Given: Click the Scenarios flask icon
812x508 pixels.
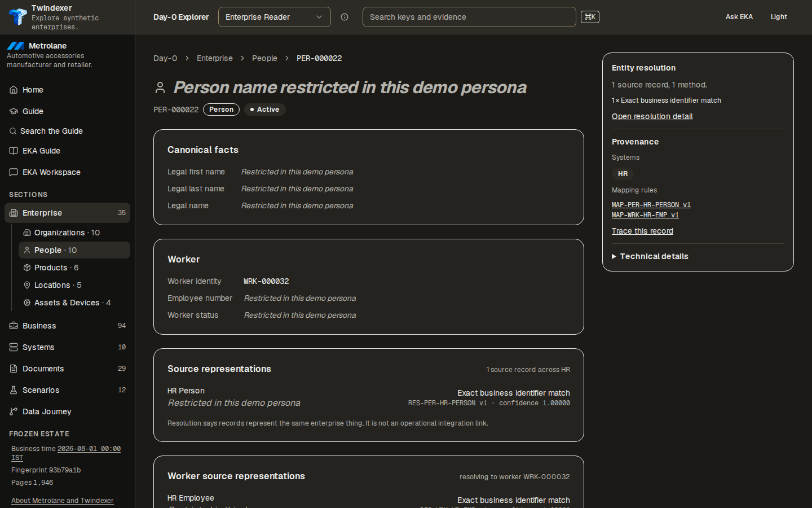Looking at the screenshot, I should tap(14, 390).
